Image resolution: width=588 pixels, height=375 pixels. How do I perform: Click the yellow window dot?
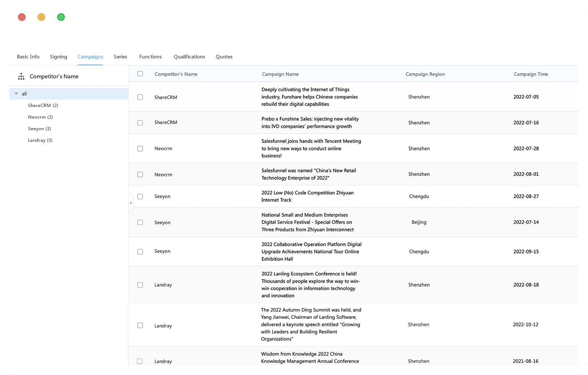pyautogui.click(x=41, y=17)
